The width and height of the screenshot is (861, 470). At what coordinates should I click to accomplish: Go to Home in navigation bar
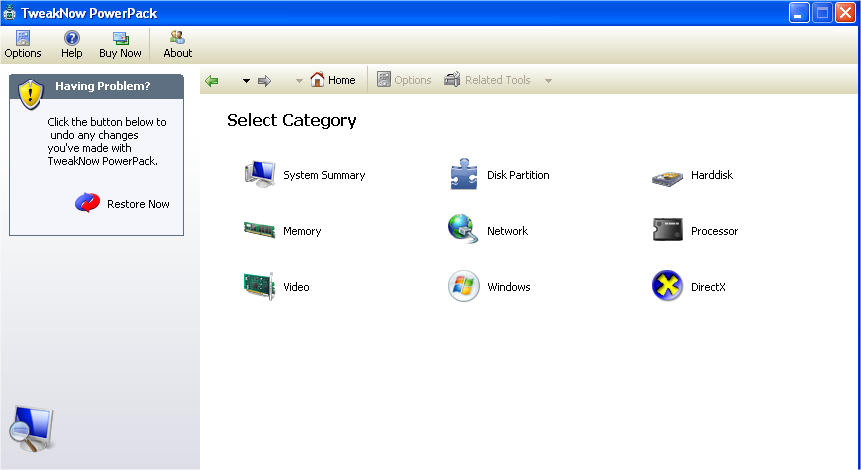333,80
